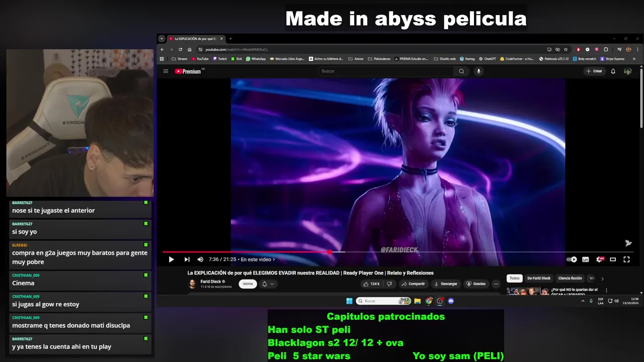
Task: Close the La EXPLICACIÓN tab
Action: [221, 38]
